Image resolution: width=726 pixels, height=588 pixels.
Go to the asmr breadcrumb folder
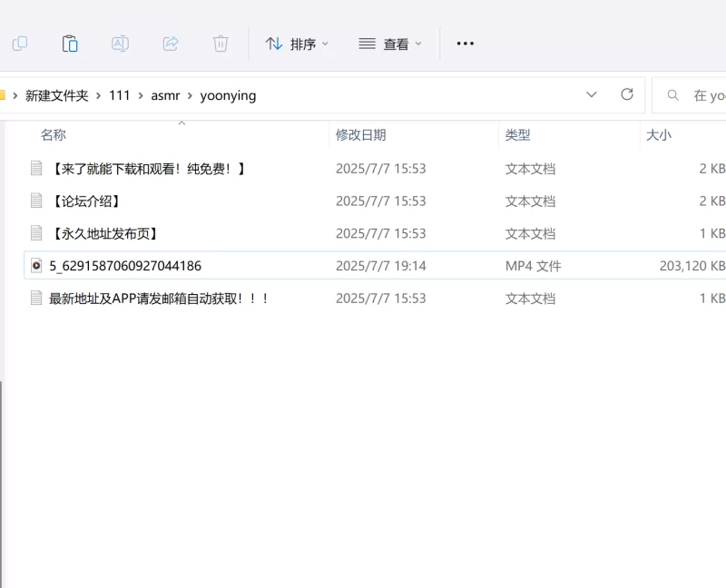tap(165, 95)
